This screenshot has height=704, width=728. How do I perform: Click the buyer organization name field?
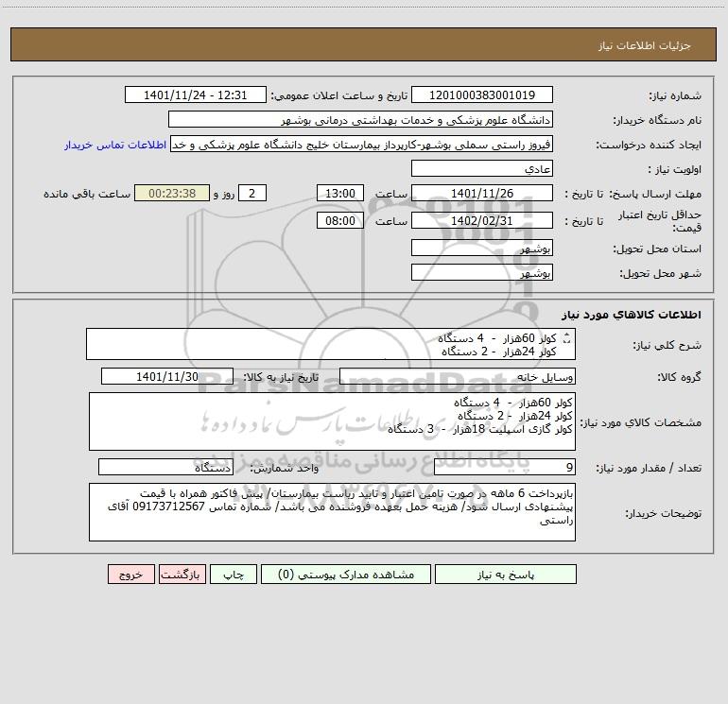(360, 120)
